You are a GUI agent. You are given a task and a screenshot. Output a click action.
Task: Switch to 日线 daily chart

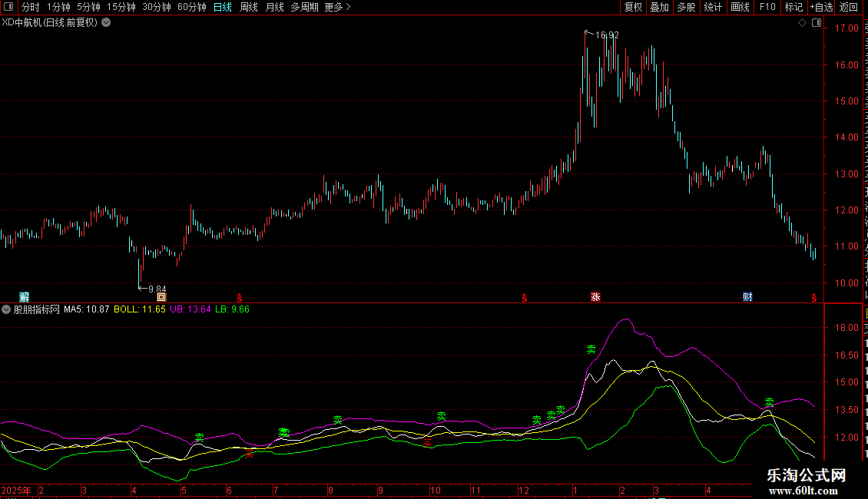[223, 7]
